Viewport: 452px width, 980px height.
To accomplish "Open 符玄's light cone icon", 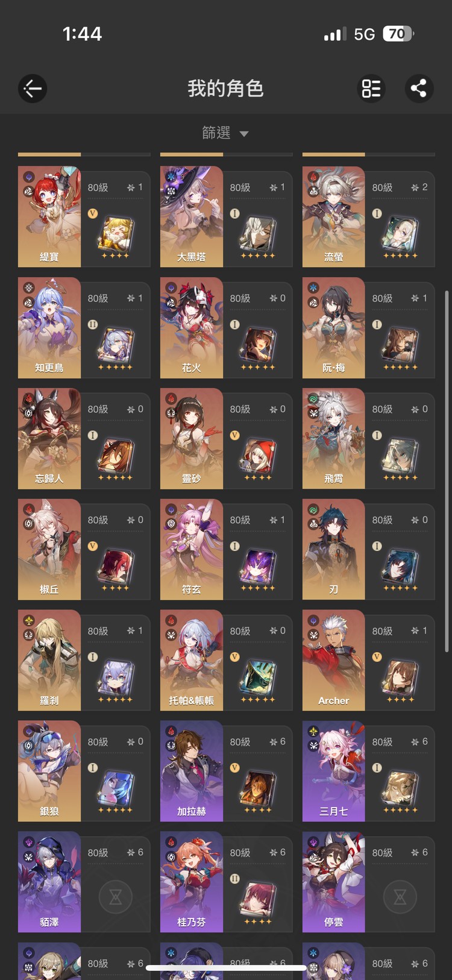I will pos(258,566).
